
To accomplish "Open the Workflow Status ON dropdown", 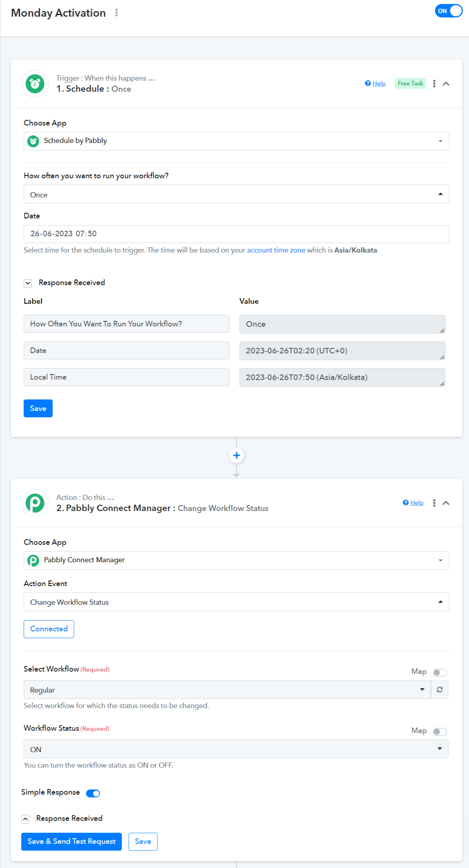I will pos(236,749).
